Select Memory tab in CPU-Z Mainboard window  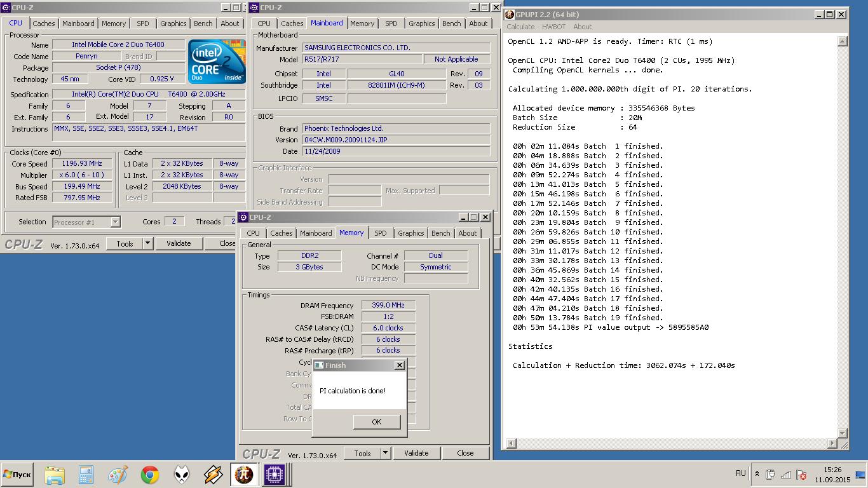[362, 24]
